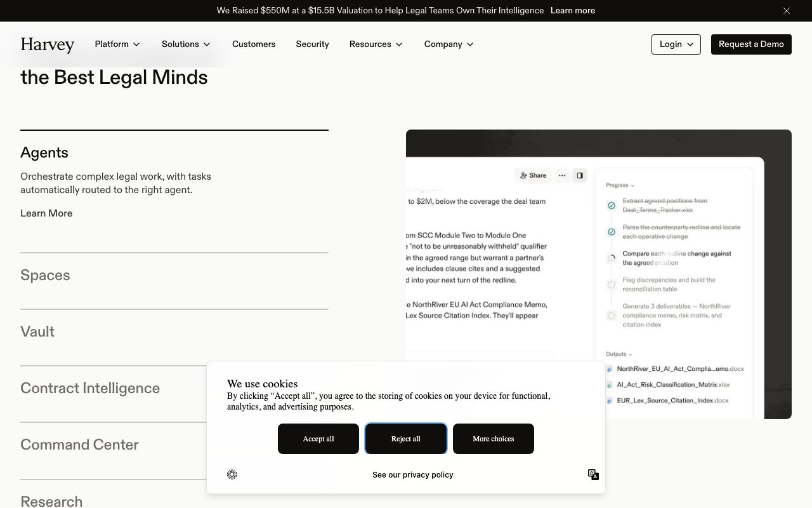Select the Agents heading
This screenshot has width=812, height=508.
(44, 153)
